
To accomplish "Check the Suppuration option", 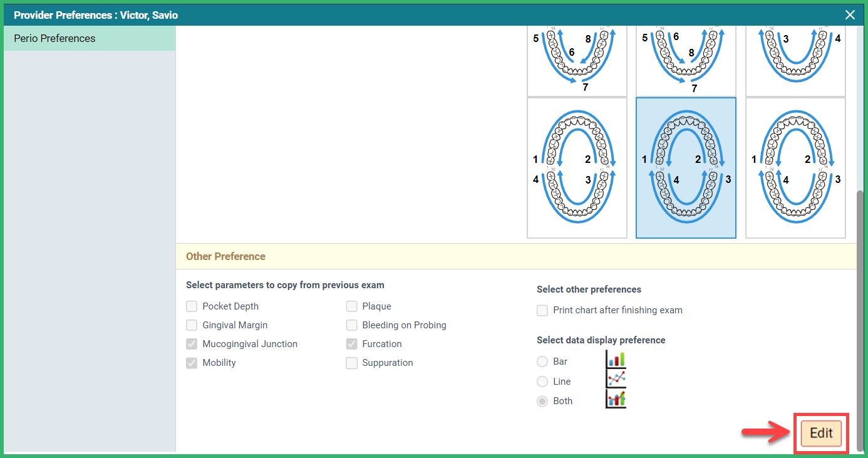I will point(351,363).
